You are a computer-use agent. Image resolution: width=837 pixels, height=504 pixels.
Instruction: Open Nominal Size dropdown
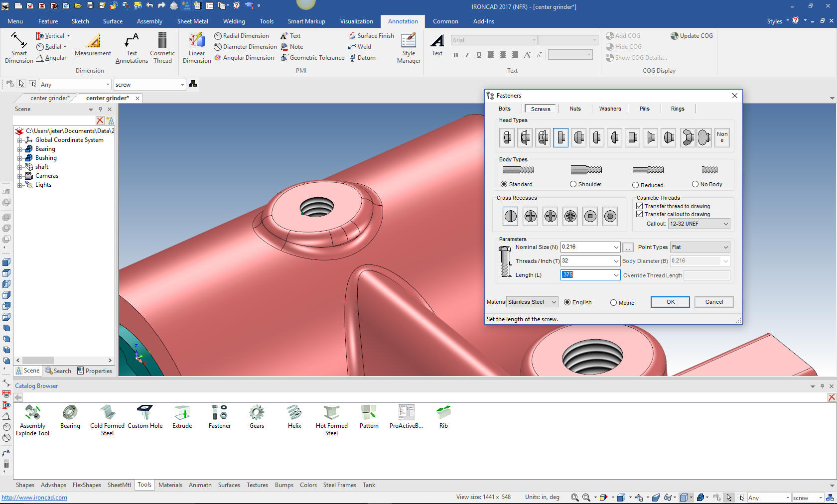coord(616,247)
